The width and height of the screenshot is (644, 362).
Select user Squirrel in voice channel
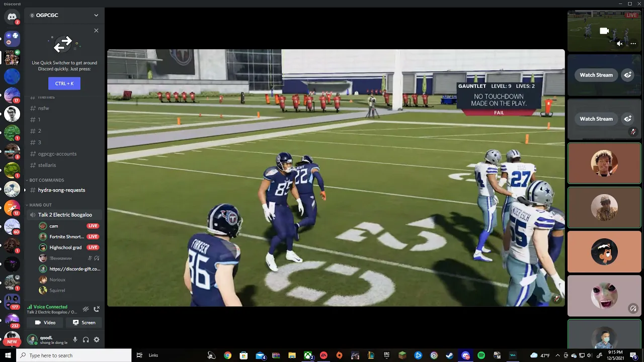point(69,290)
